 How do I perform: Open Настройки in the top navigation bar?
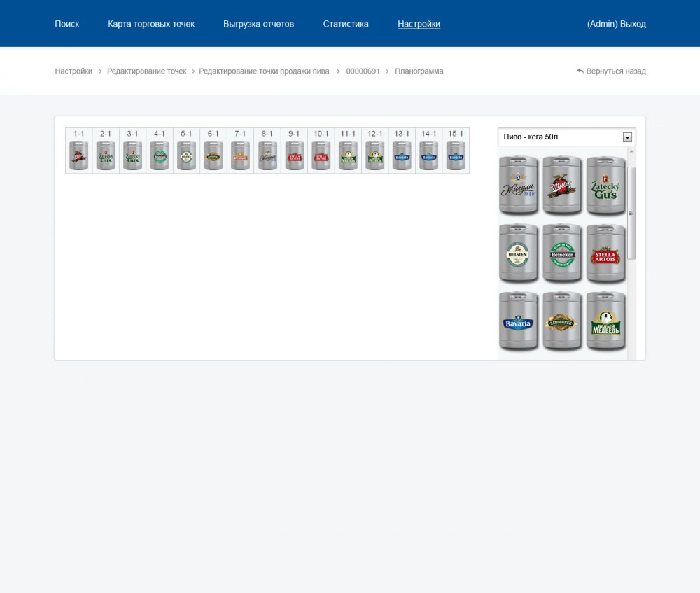tap(419, 24)
